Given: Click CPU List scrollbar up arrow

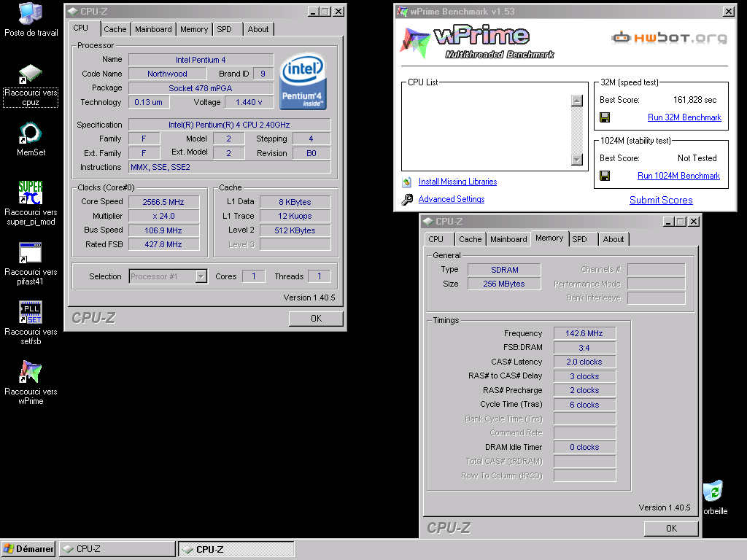Looking at the screenshot, I should point(576,101).
